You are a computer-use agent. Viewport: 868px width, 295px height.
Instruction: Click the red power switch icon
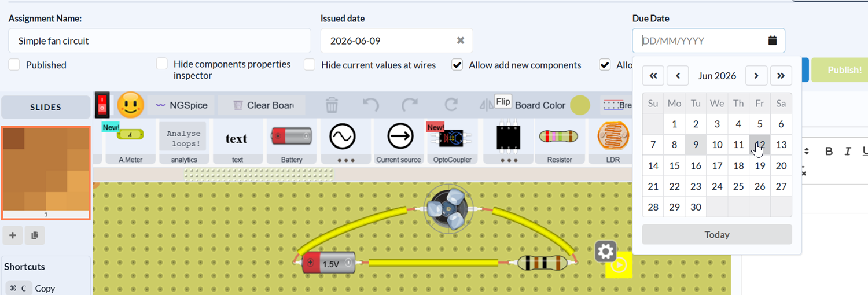(102, 105)
